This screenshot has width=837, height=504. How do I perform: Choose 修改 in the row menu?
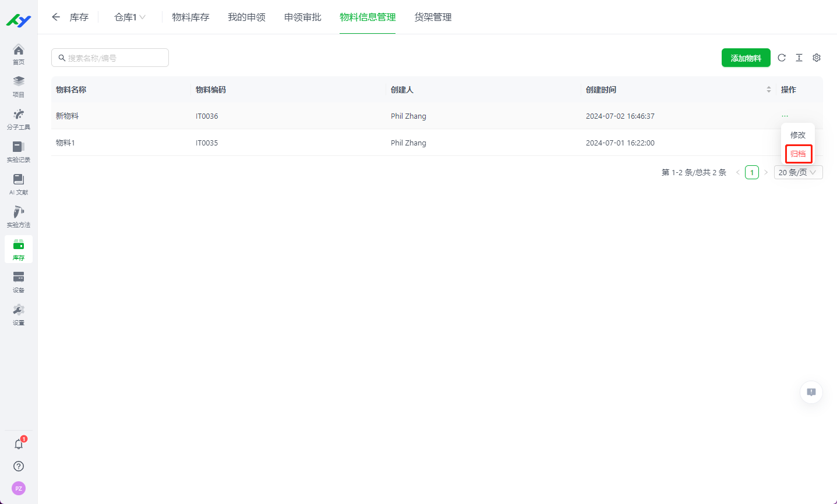pos(798,135)
